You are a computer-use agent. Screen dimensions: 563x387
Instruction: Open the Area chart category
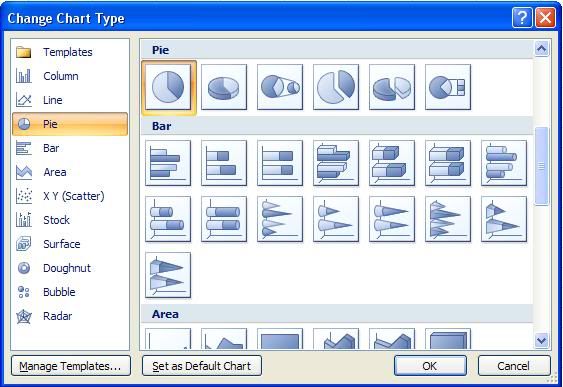(70, 172)
